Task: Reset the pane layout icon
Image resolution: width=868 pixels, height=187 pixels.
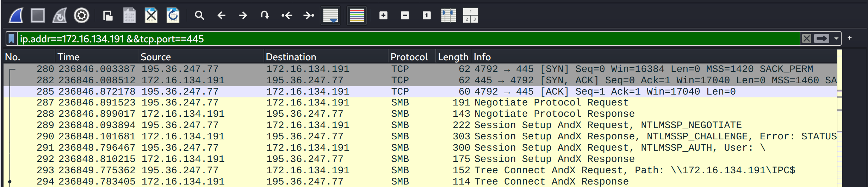Action: point(470,16)
